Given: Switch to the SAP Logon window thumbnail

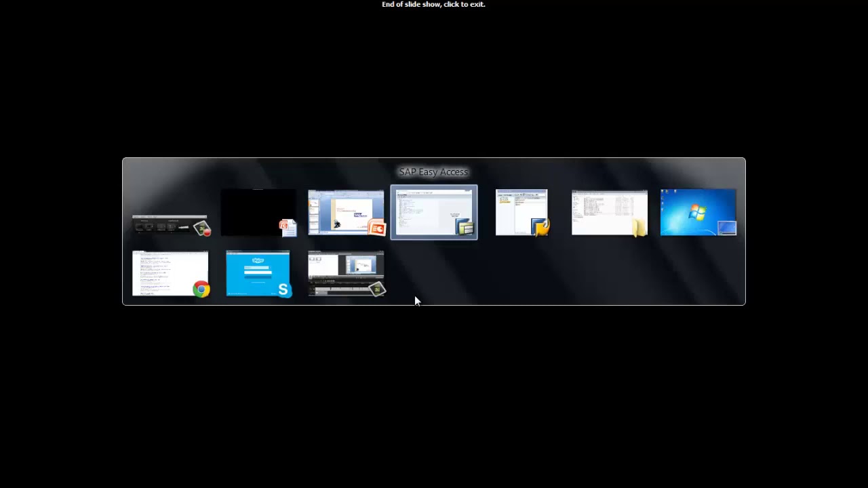Looking at the screenshot, I should pyautogui.click(x=521, y=213).
